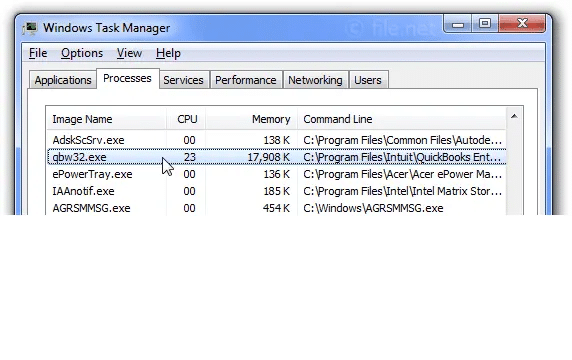Open the Performance tab
572x360 pixels.
click(246, 80)
